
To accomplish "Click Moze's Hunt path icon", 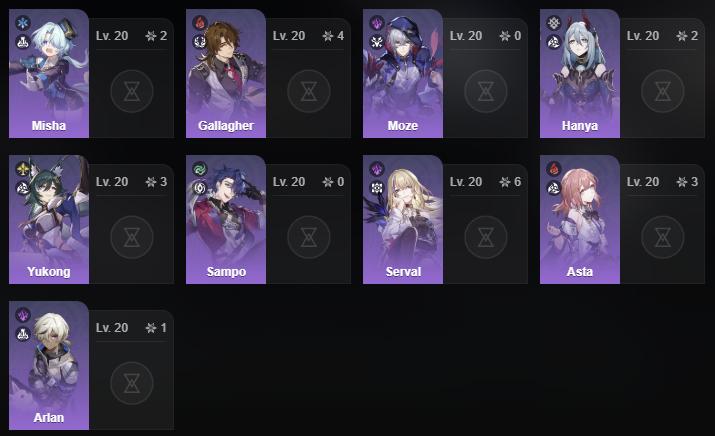I will [x=377, y=42].
